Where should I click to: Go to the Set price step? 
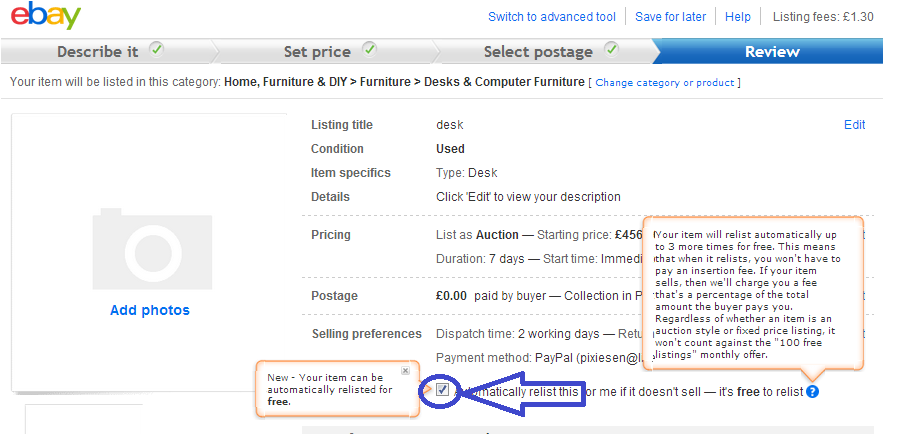coord(317,52)
